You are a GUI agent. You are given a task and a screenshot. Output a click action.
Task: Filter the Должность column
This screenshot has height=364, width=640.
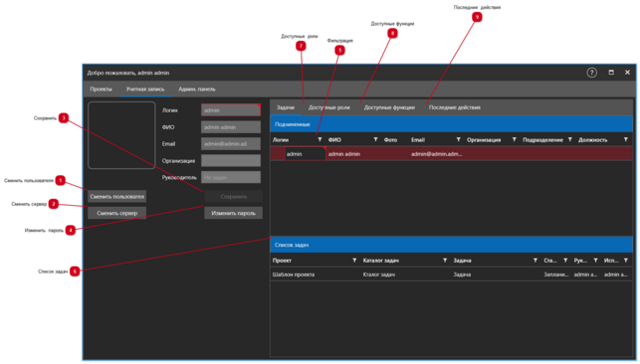tap(626, 139)
